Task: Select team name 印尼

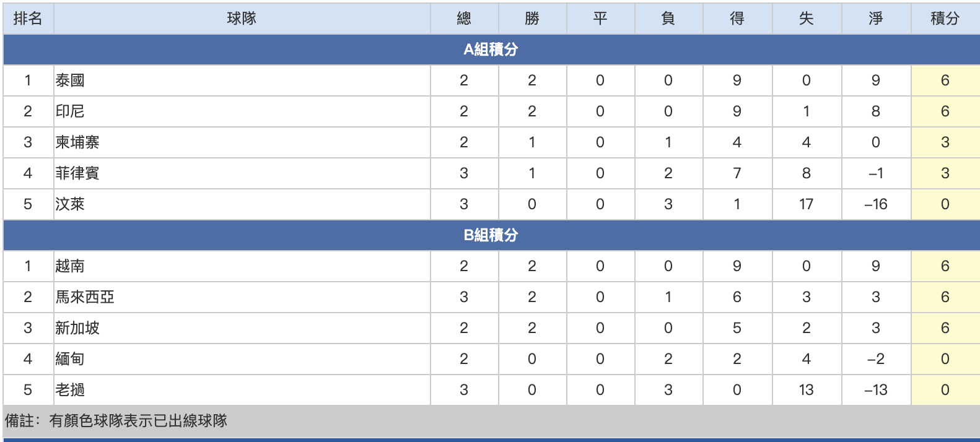Action: point(70,111)
